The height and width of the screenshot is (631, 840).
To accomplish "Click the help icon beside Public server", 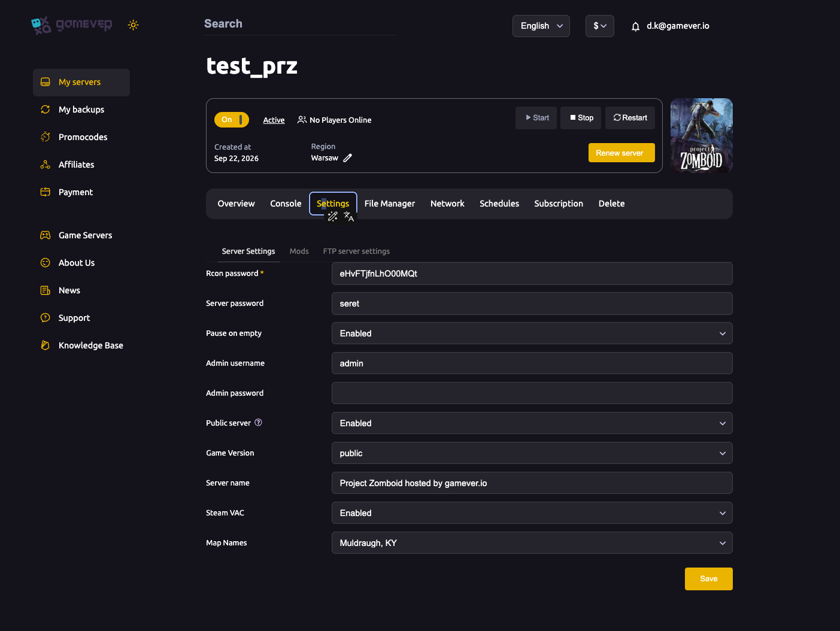I will [x=259, y=423].
